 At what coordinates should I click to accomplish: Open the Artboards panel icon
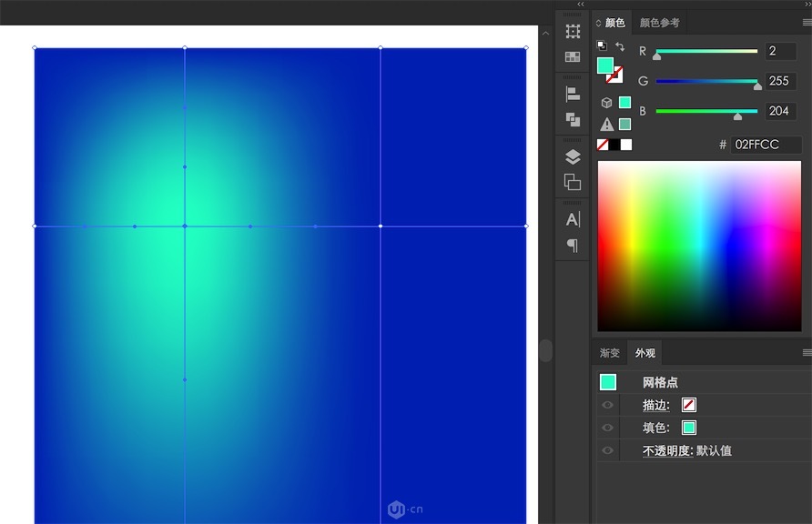(573, 181)
